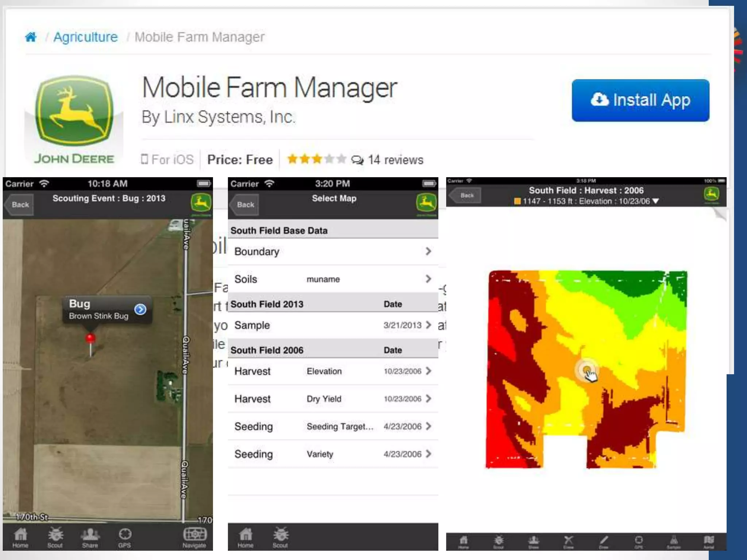Open the Agriculture breadcrumb link
Viewport: 747px width, 560px height.
85,37
